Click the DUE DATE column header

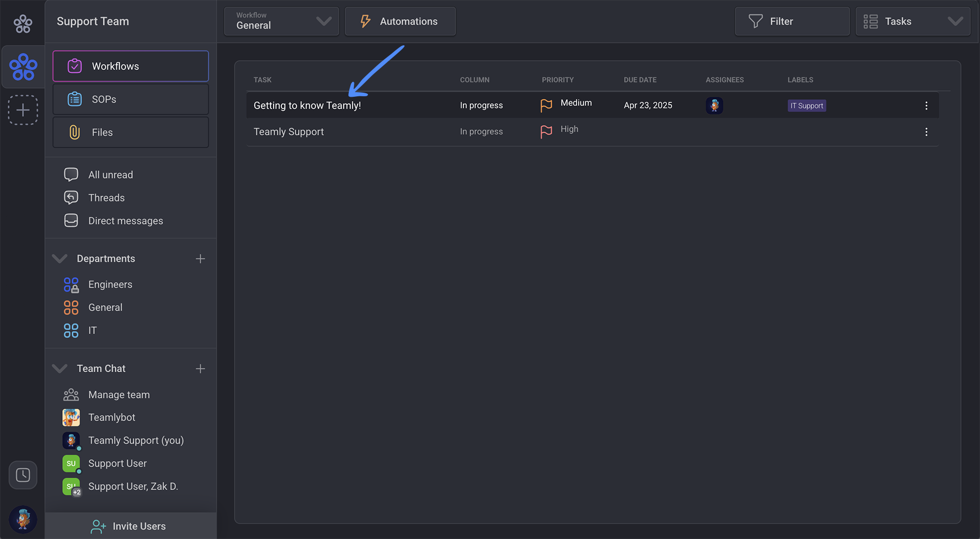(x=640, y=80)
